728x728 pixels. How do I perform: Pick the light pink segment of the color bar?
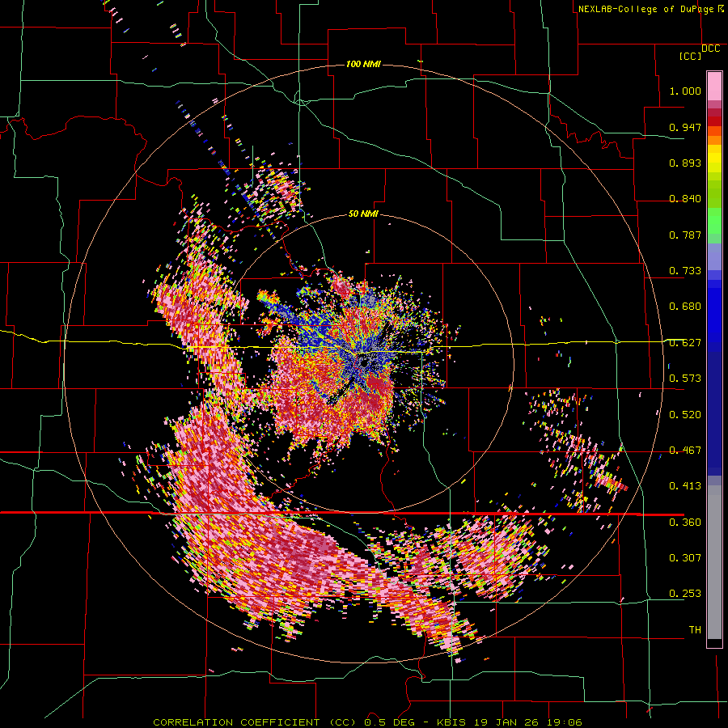point(714,87)
